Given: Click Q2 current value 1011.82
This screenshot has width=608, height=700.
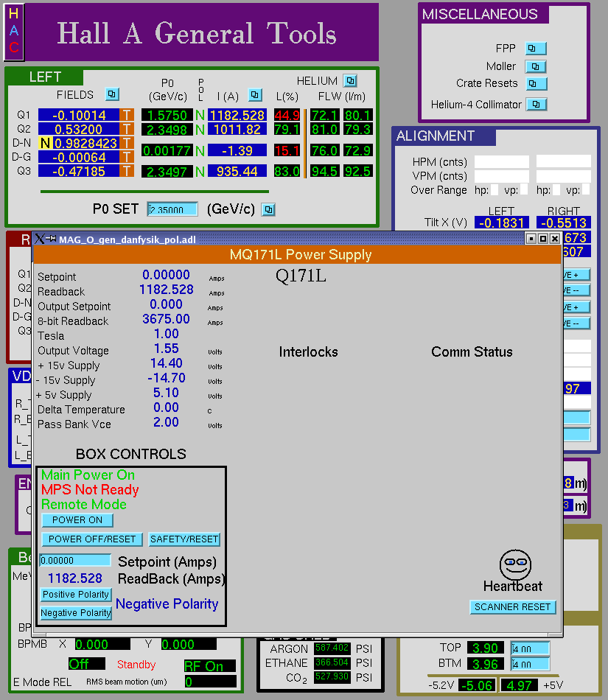Looking at the screenshot, I should pos(237,130).
